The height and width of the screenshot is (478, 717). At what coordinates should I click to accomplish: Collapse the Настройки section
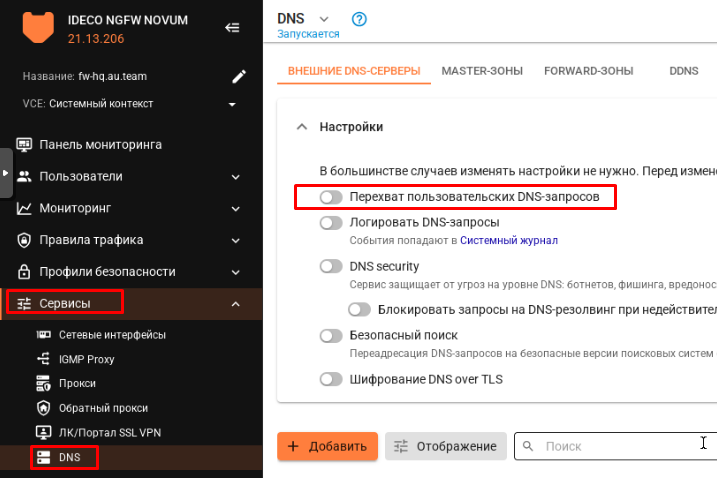point(299,127)
